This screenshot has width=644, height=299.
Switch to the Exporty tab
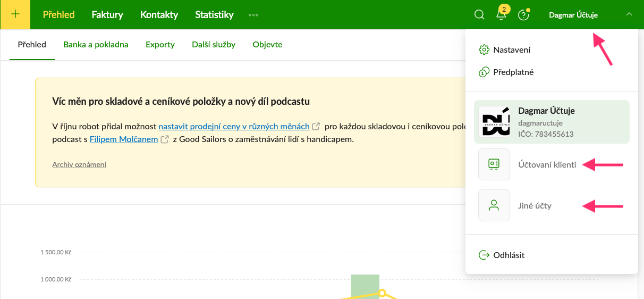[160, 45]
